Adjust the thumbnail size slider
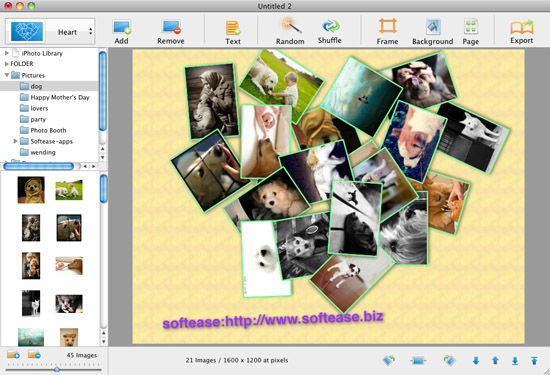550x375 pixels. coord(56,369)
